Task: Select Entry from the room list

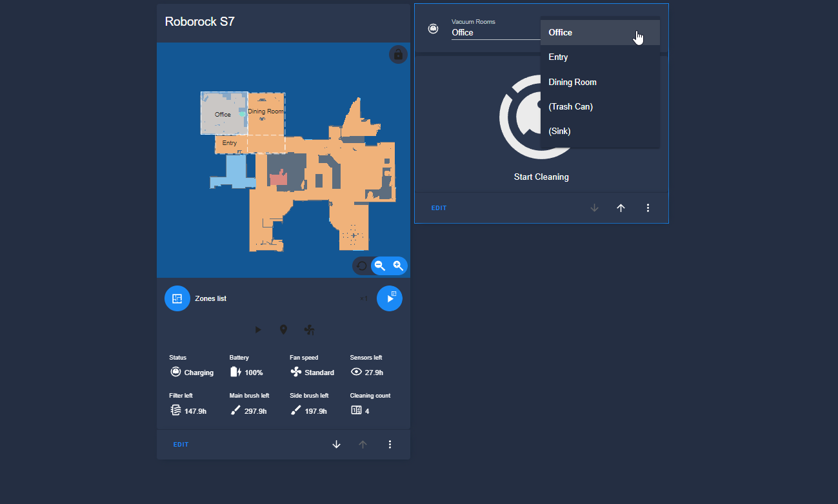Action: tap(600, 57)
